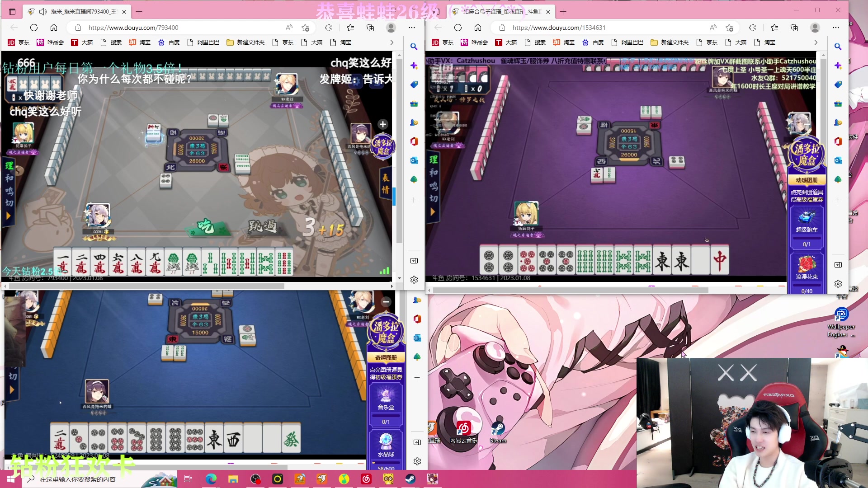Viewport: 868px width, 488px height.
Task: Open Windows Start menu
Action: pyautogui.click(x=10, y=479)
